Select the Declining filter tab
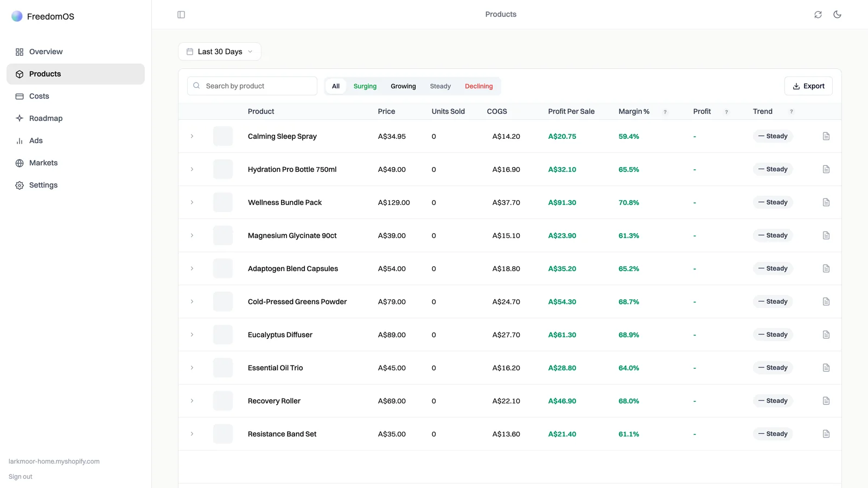 [x=479, y=86]
